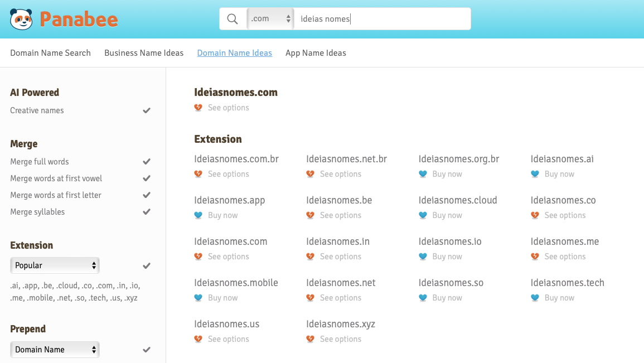Click the search field containing ideias nomes
Image resolution: width=644 pixels, height=363 pixels.
click(x=382, y=19)
